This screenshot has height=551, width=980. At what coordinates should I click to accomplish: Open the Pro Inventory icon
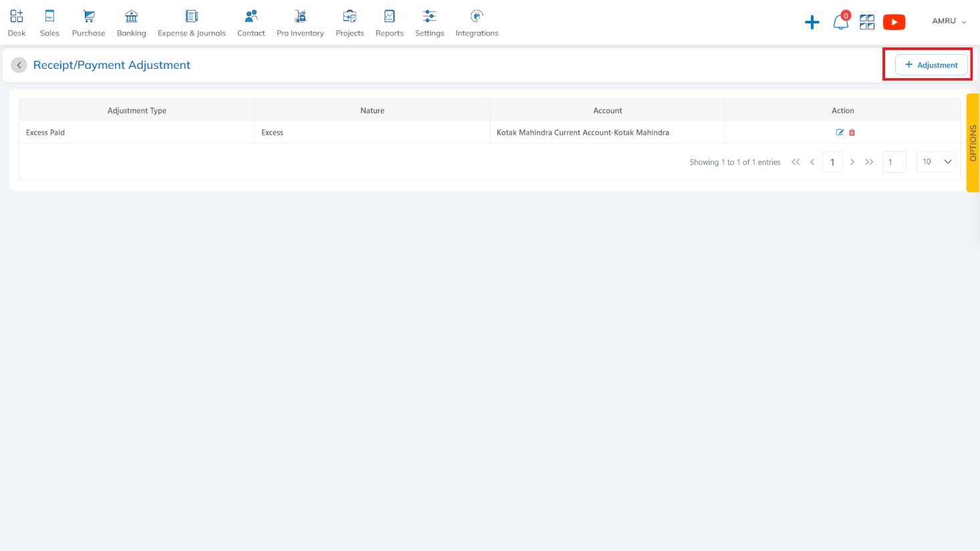[301, 16]
